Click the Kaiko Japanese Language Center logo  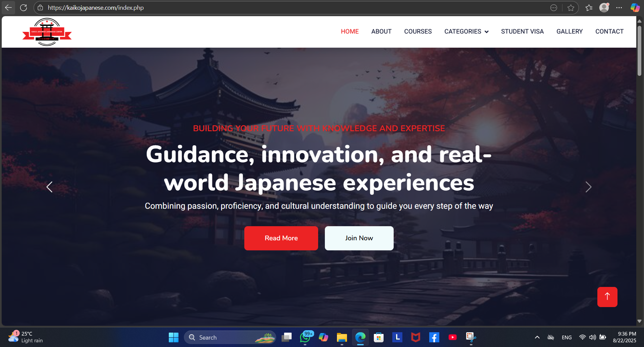(47, 32)
